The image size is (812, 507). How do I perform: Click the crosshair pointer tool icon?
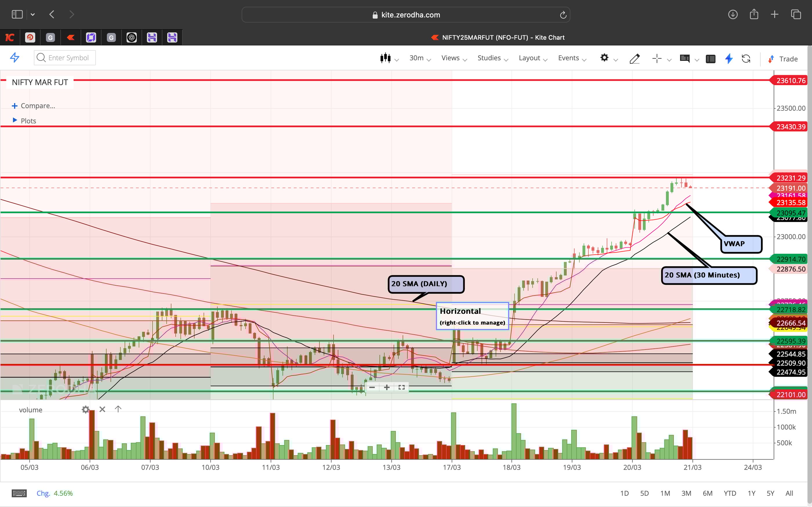(x=657, y=58)
